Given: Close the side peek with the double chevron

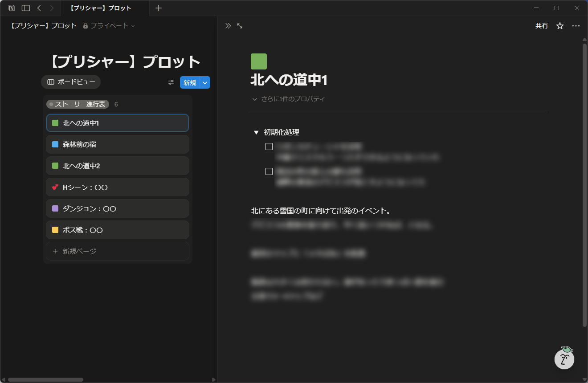Looking at the screenshot, I should click(x=228, y=26).
